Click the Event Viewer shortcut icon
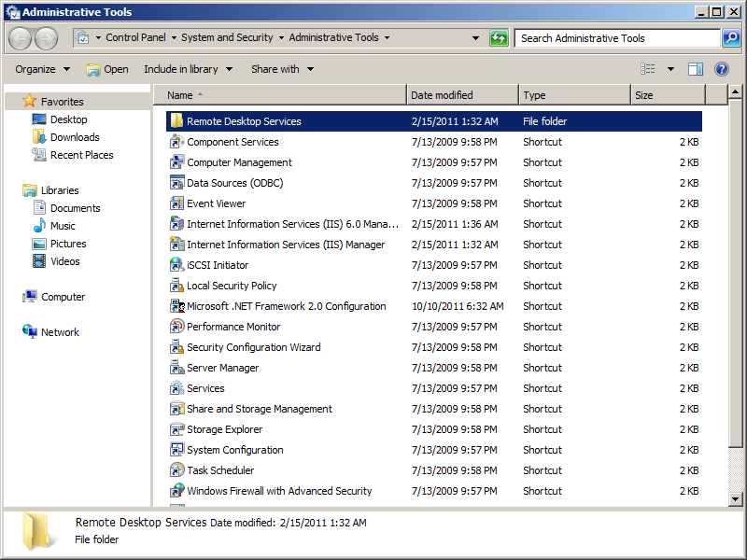Screen dimensions: 747x560 176,203
